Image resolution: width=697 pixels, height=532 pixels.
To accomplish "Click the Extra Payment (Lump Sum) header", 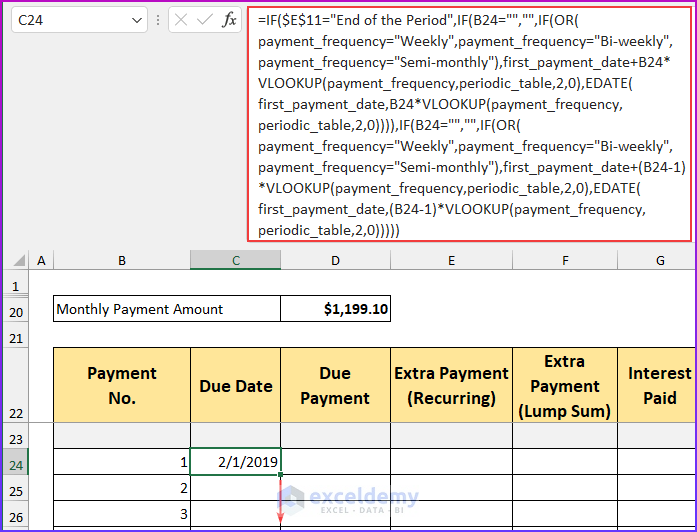I will [565, 385].
